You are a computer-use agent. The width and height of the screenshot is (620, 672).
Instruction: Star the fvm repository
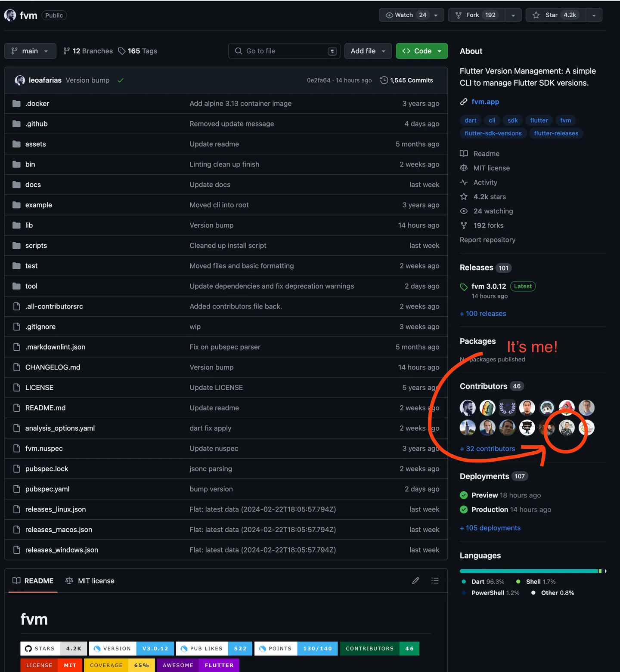coord(556,15)
